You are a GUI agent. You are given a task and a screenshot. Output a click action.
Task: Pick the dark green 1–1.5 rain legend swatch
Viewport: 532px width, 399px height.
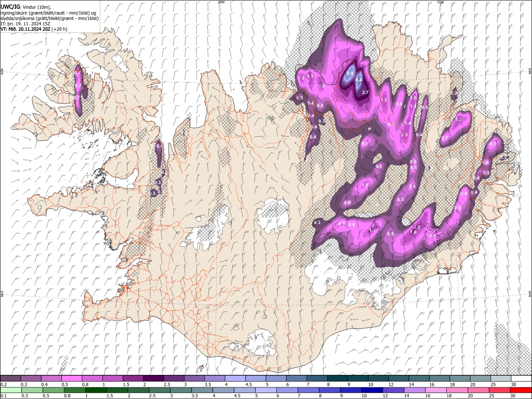click(96, 390)
